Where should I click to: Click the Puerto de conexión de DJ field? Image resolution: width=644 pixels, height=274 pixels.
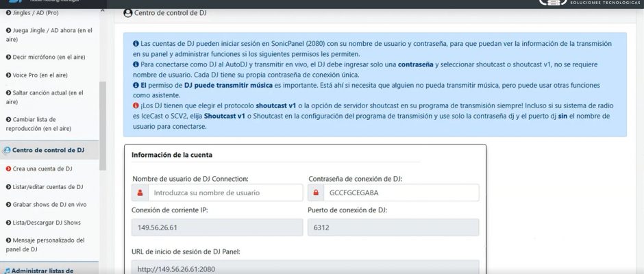pyautogui.click(x=393, y=227)
